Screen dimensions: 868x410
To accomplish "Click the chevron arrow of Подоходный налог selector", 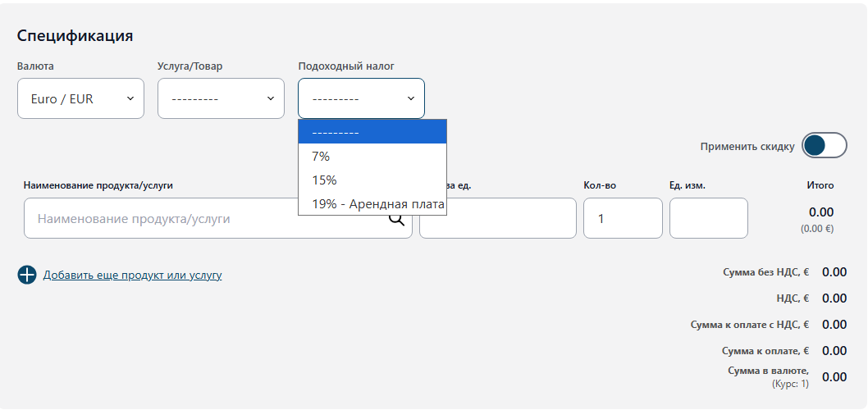I will [411, 98].
